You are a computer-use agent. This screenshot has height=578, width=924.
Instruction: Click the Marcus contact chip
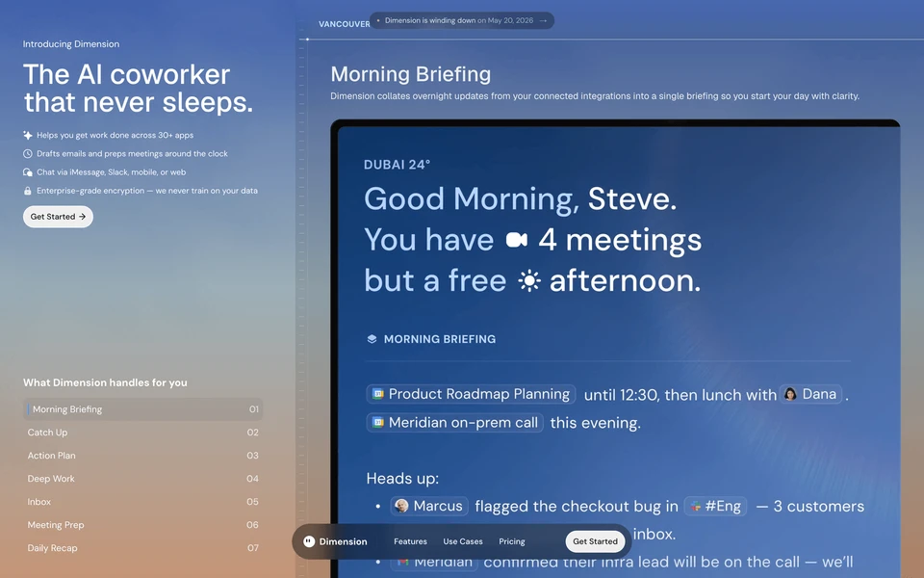pos(429,506)
